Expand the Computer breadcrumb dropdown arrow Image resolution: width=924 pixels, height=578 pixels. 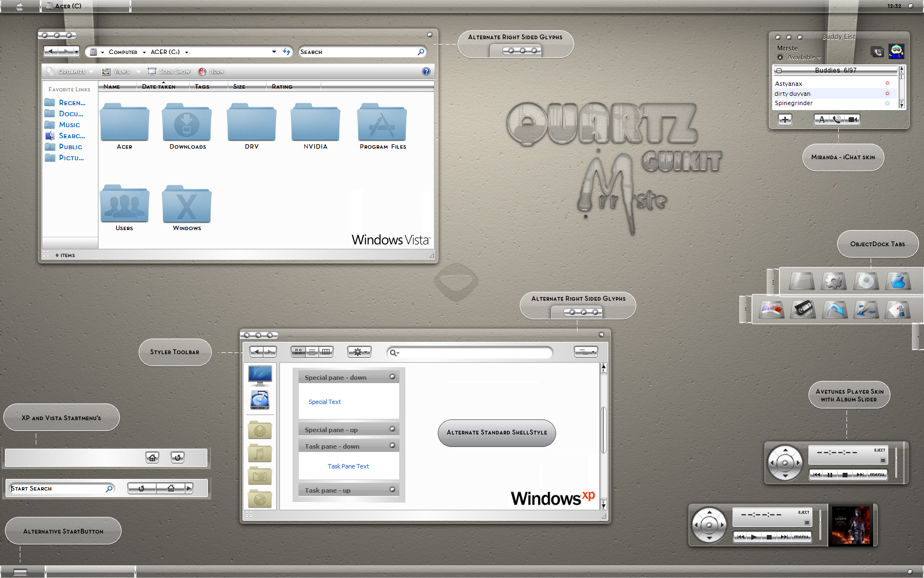(x=144, y=52)
